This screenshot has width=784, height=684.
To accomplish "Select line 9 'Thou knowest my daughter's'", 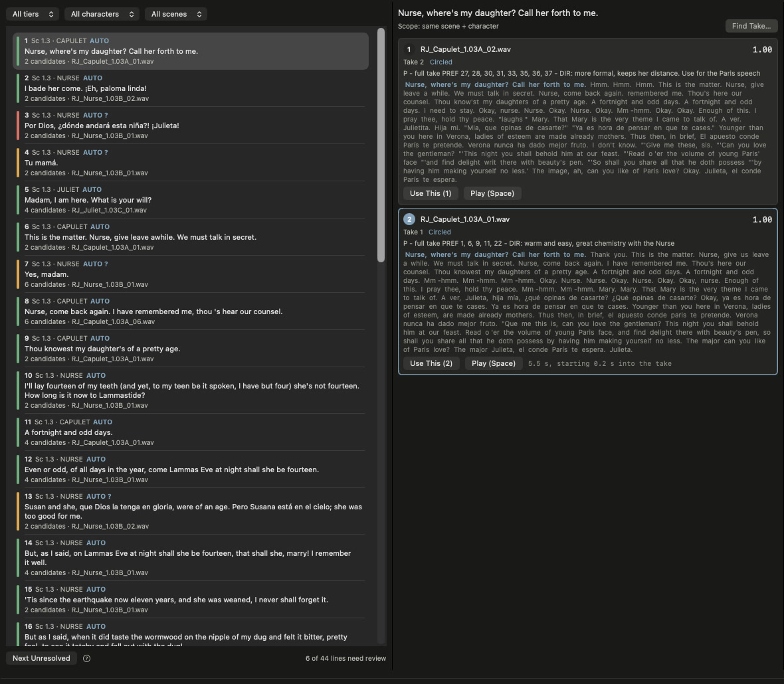I will [x=191, y=348].
